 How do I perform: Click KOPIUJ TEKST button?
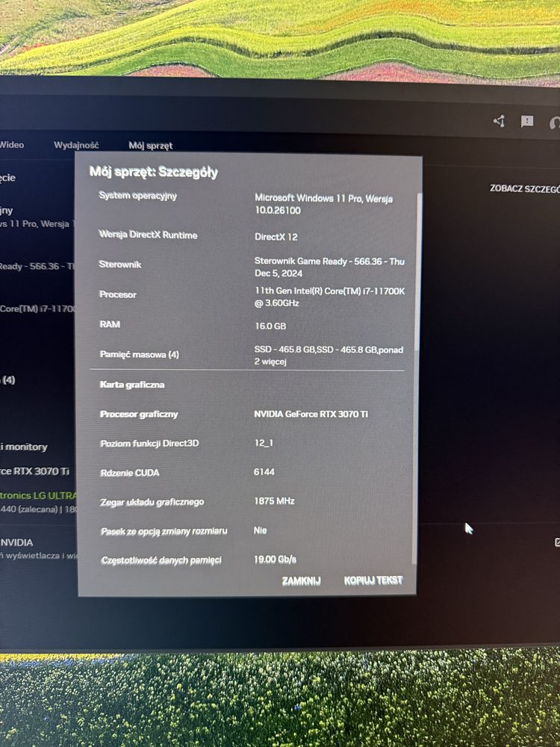[x=373, y=580]
